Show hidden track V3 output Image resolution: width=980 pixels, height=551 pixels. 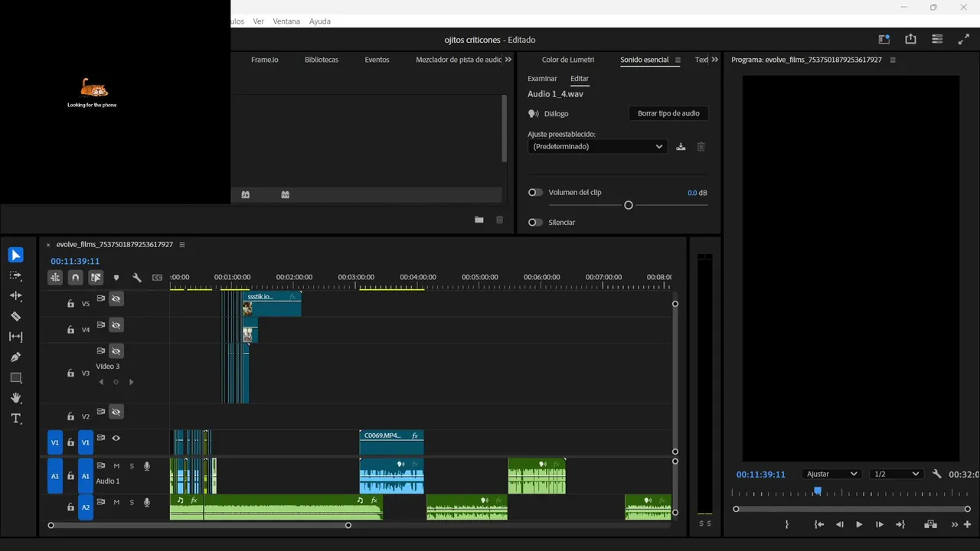116,351
